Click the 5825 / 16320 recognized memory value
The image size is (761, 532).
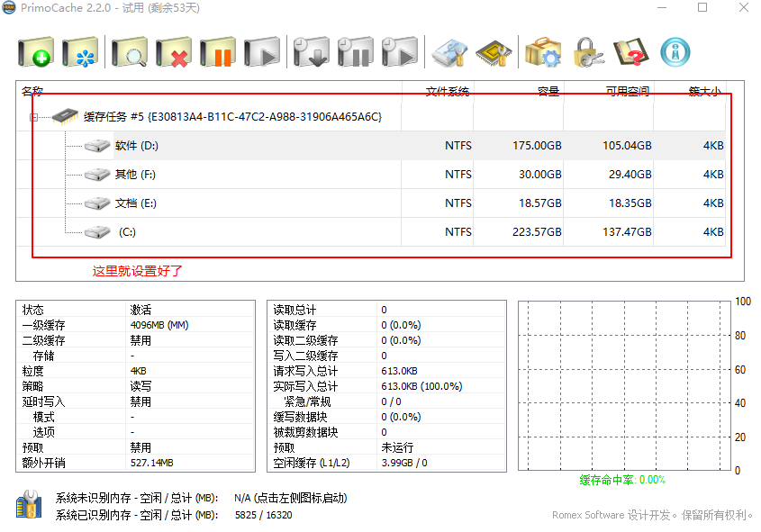pos(264,515)
